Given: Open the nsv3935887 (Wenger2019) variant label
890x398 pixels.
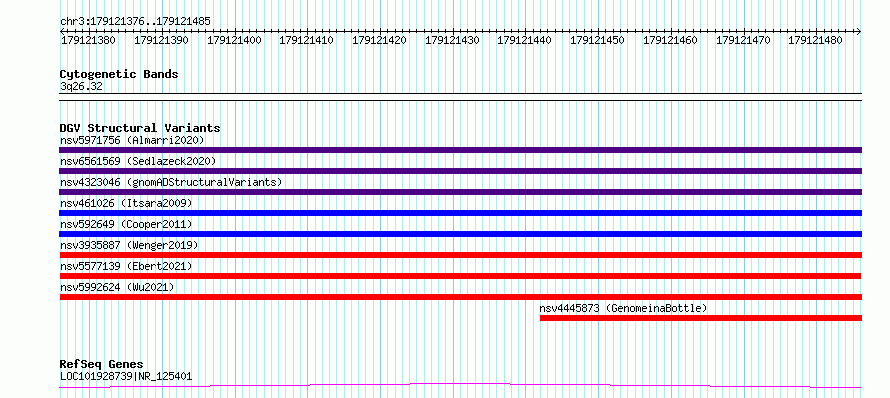Looking at the screenshot, I should tap(129, 245).
